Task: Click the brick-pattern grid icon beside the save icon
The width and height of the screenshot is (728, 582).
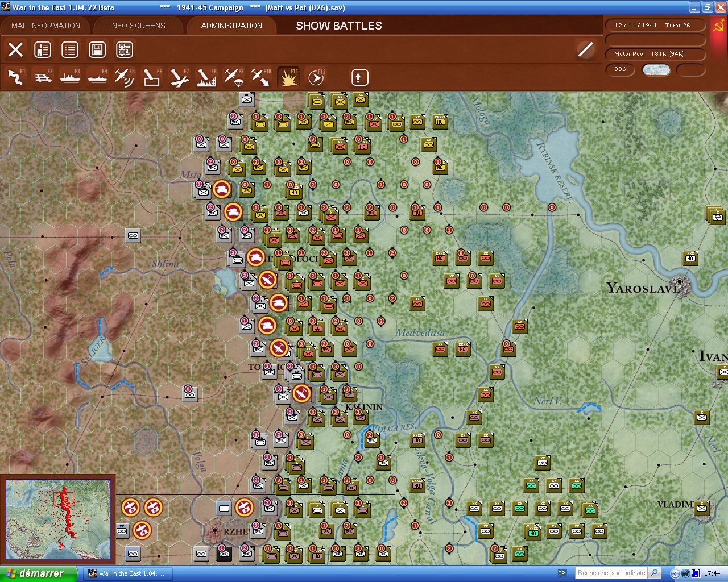Action: point(125,49)
